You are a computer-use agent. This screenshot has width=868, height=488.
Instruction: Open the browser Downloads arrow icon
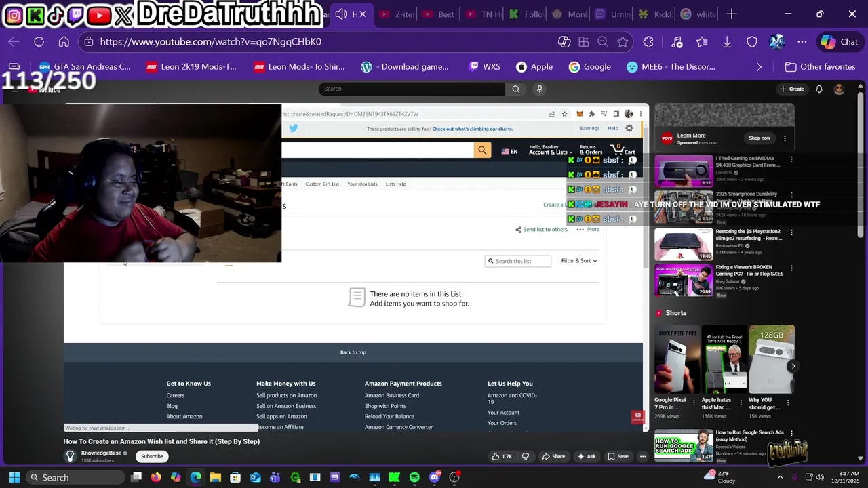pyautogui.click(x=727, y=42)
